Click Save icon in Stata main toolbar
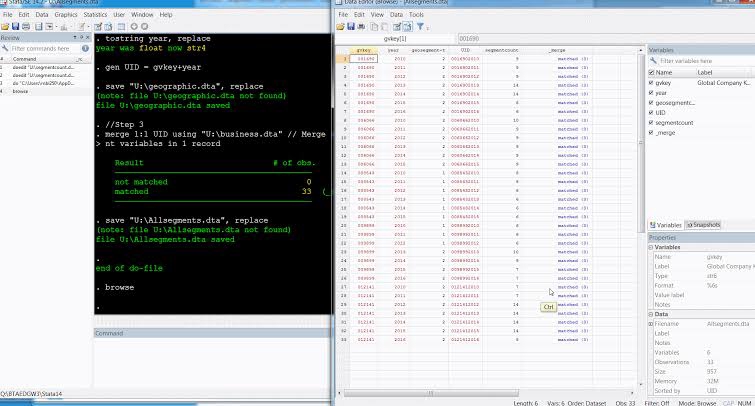The image size is (755, 406). tap(15, 26)
